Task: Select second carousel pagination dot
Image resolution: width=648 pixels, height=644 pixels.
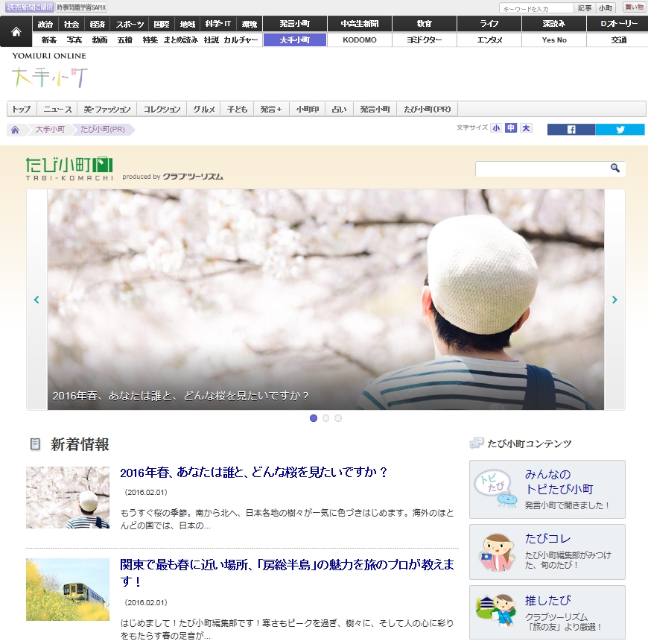Action: click(325, 418)
